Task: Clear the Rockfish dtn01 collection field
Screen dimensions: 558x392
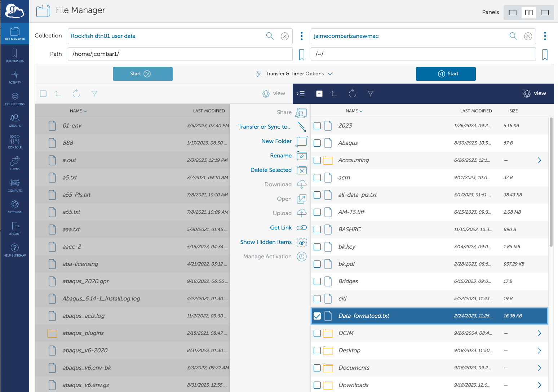Action: point(285,36)
